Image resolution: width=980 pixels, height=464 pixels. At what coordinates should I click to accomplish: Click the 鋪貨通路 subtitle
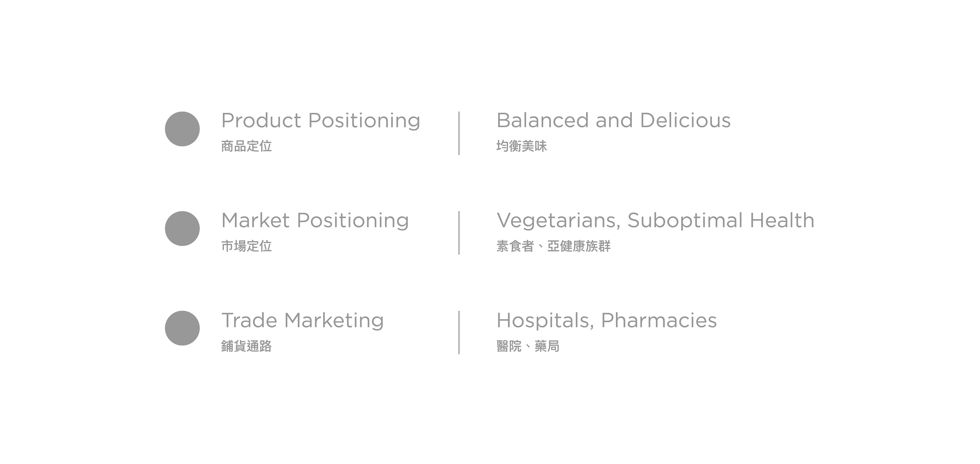(247, 346)
